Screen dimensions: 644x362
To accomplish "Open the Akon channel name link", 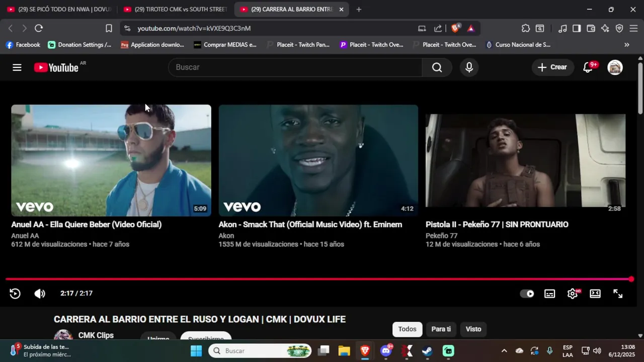I will point(226,236).
